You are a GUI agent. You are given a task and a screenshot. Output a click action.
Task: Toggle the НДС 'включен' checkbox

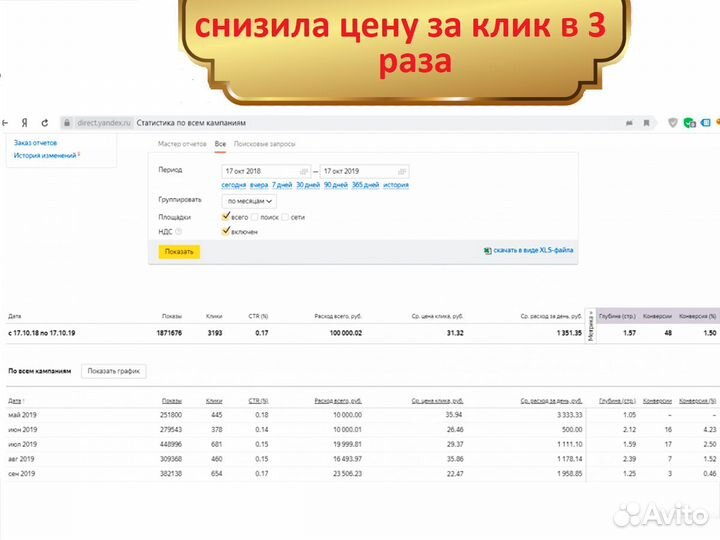[x=225, y=231]
